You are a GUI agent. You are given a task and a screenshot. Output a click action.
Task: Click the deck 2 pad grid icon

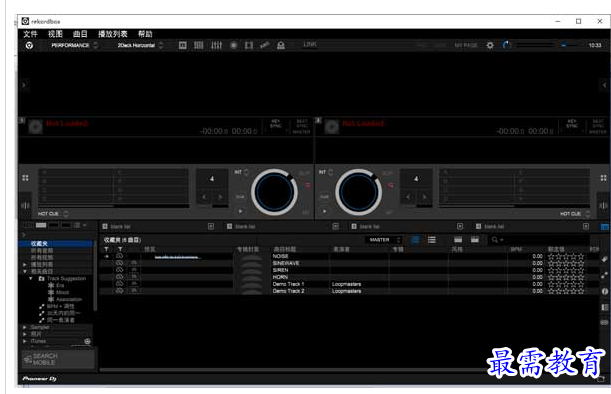coord(604,178)
